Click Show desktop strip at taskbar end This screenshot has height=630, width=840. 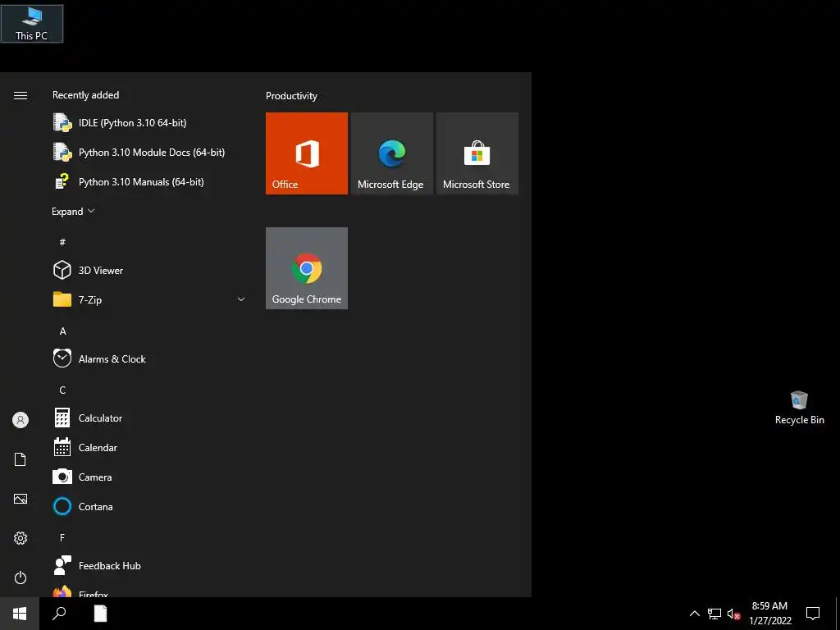click(838, 614)
